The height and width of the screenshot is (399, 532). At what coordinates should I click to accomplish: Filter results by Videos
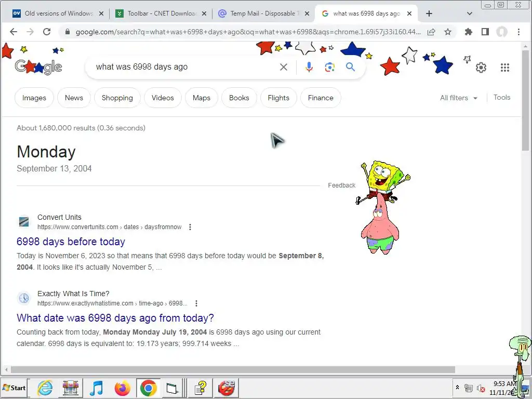(163, 98)
